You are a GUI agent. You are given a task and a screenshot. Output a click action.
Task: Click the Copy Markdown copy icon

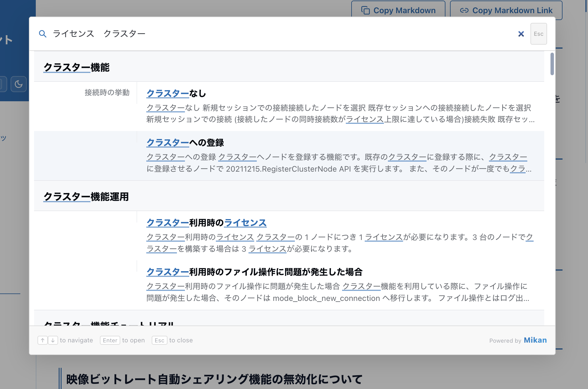coord(365,11)
